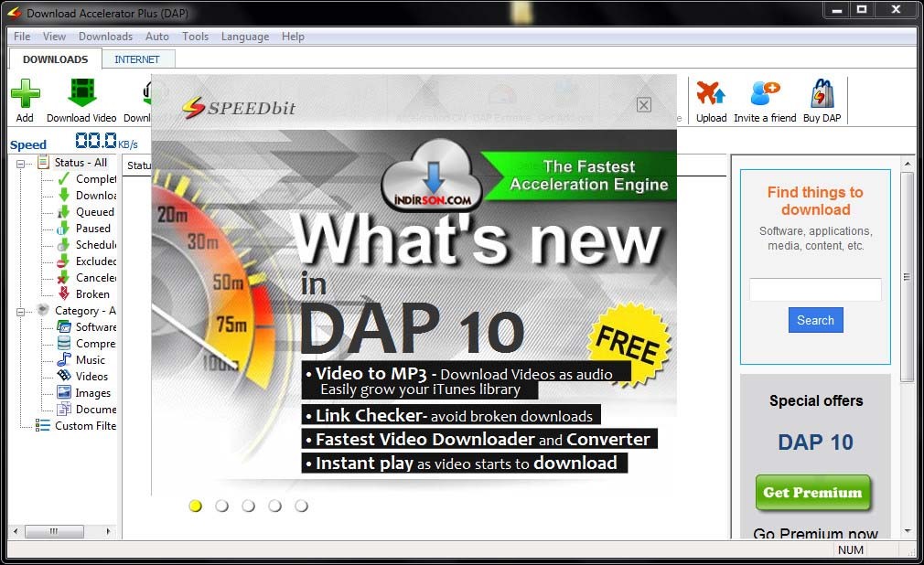
Task: Open the Downloads menu
Action: pos(106,37)
